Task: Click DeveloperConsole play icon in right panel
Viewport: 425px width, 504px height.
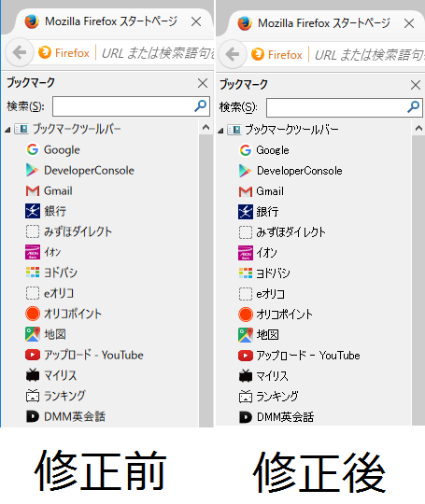Action: (245, 171)
